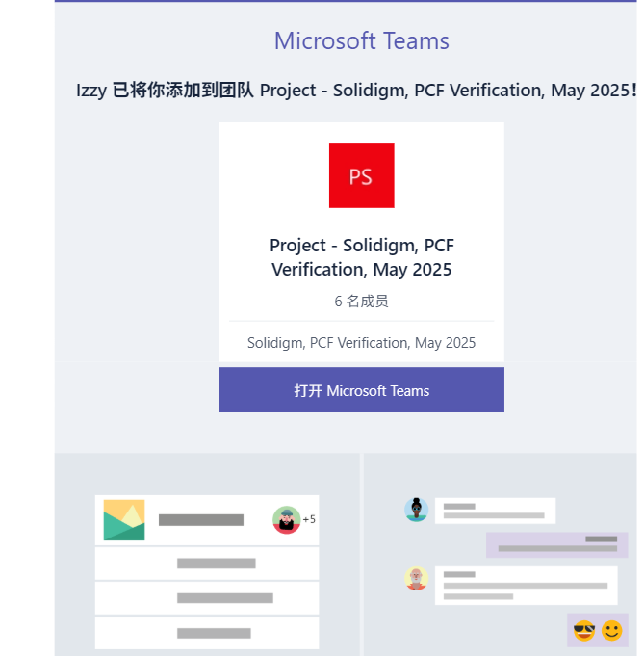Select team name 'Project - Solidigm, PCF Verification, May 2025' in card
Image resolution: width=644 pixels, height=656 pixels.
click(x=361, y=257)
